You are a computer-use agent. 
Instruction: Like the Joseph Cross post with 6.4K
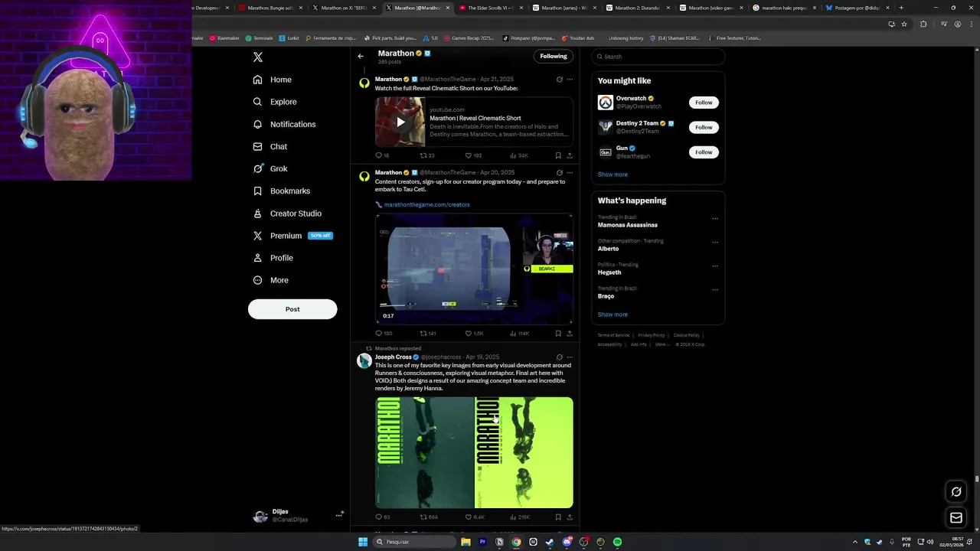coord(474,517)
